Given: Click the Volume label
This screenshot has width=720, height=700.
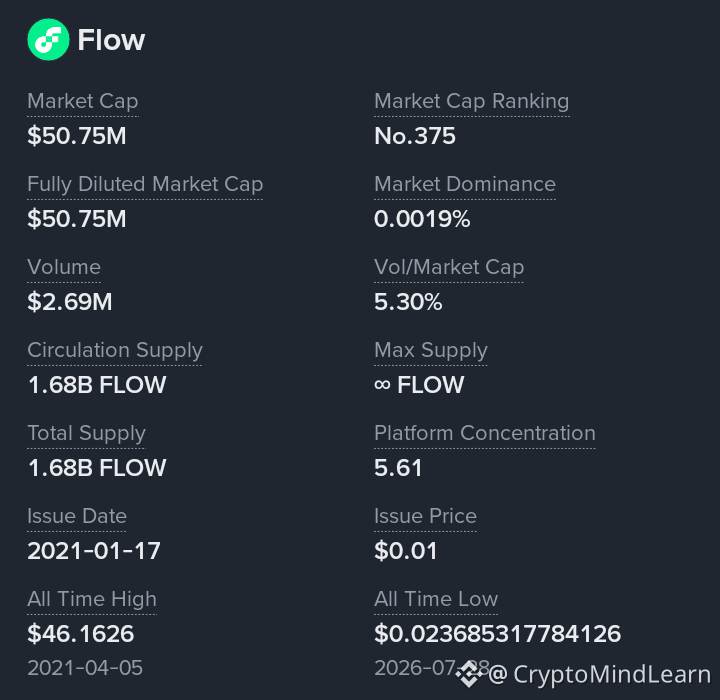Looking at the screenshot, I should (64, 267).
